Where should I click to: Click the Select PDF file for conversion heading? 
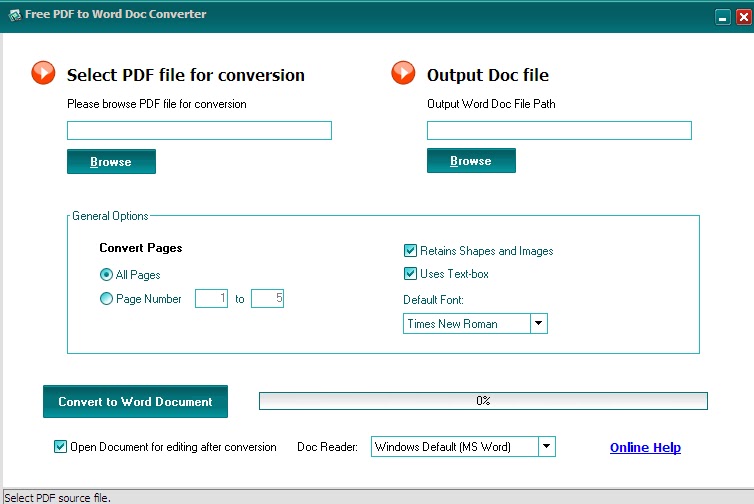click(186, 75)
